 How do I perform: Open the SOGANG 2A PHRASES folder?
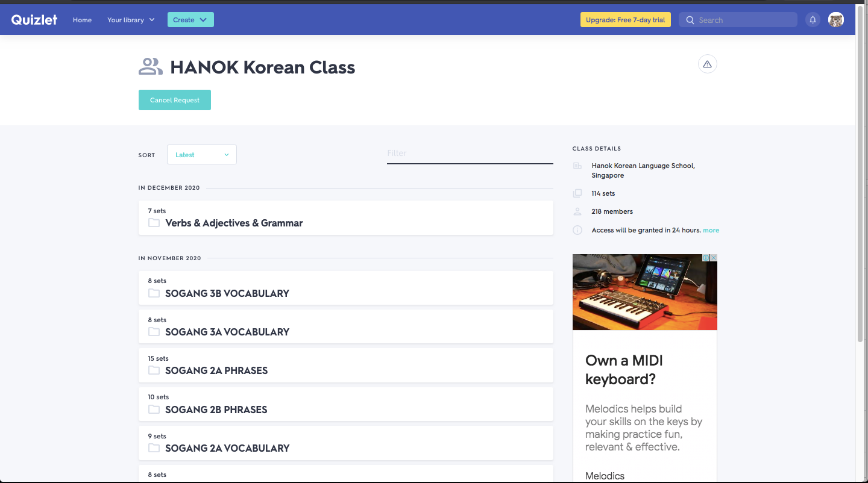tap(346, 366)
